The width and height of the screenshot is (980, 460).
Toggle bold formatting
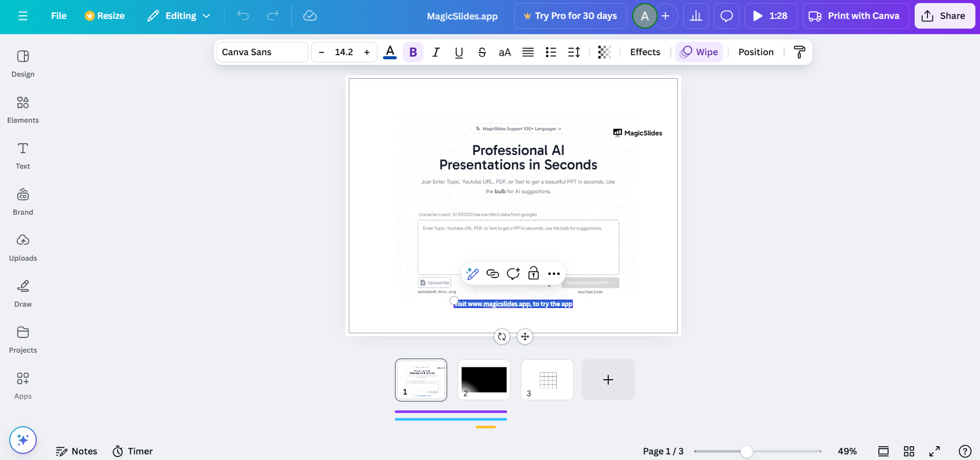(x=413, y=52)
